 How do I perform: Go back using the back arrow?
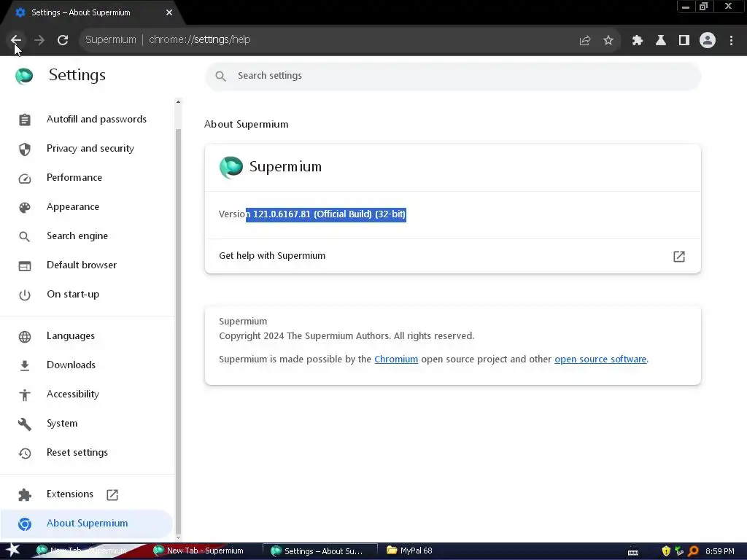(x=16, y=40)
